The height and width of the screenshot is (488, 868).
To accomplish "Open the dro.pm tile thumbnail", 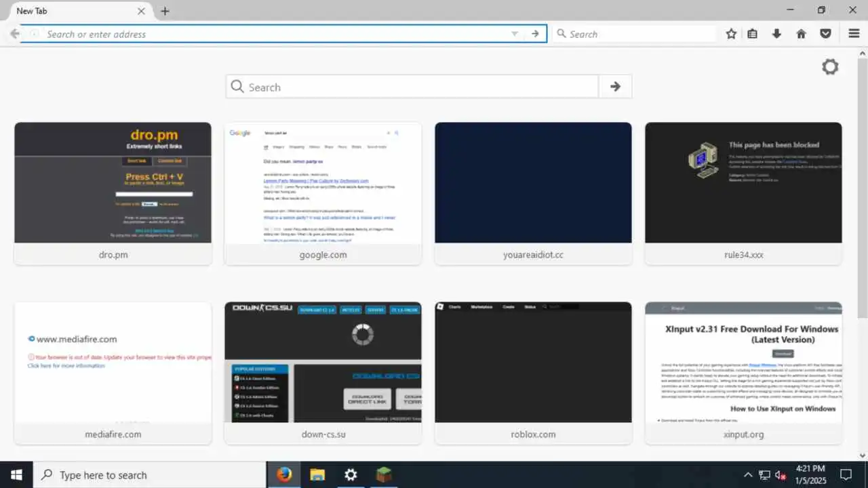I will pyautogui.click(x=113, y=182).
